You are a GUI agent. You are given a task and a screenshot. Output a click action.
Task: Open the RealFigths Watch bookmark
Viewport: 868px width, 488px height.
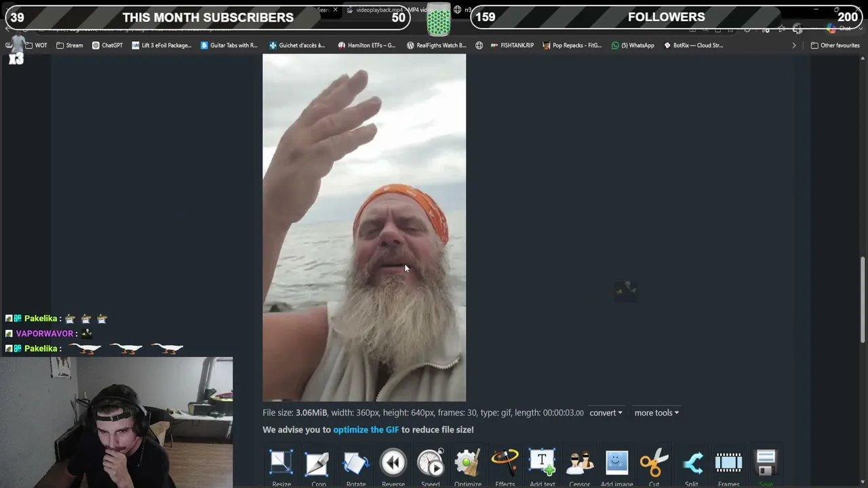(437, 45)
